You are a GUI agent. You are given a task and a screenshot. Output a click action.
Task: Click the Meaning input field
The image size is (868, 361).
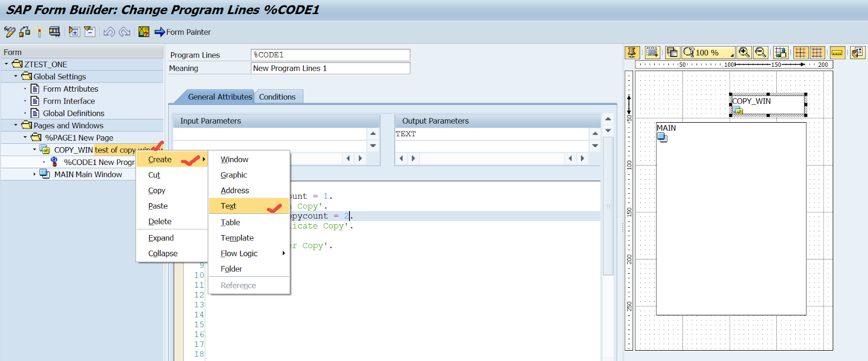pyautogui.click(x=330, y=68)
